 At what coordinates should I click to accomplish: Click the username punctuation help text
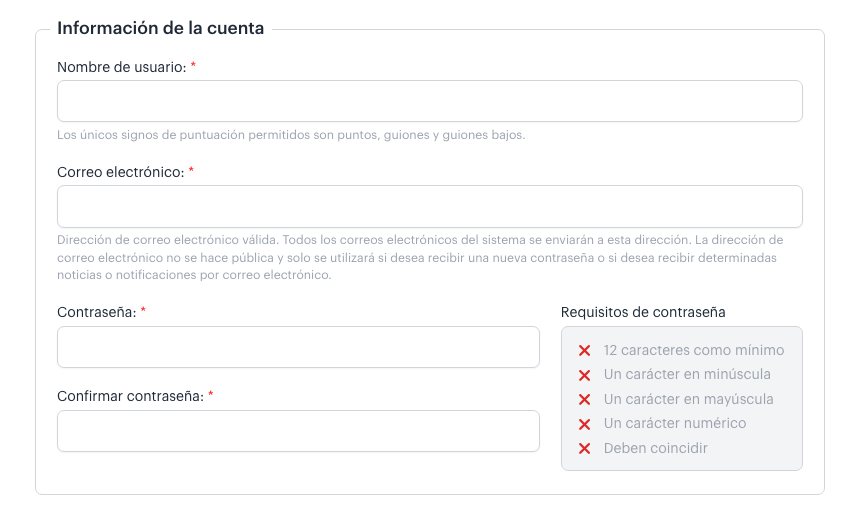[x=291, y=135]
